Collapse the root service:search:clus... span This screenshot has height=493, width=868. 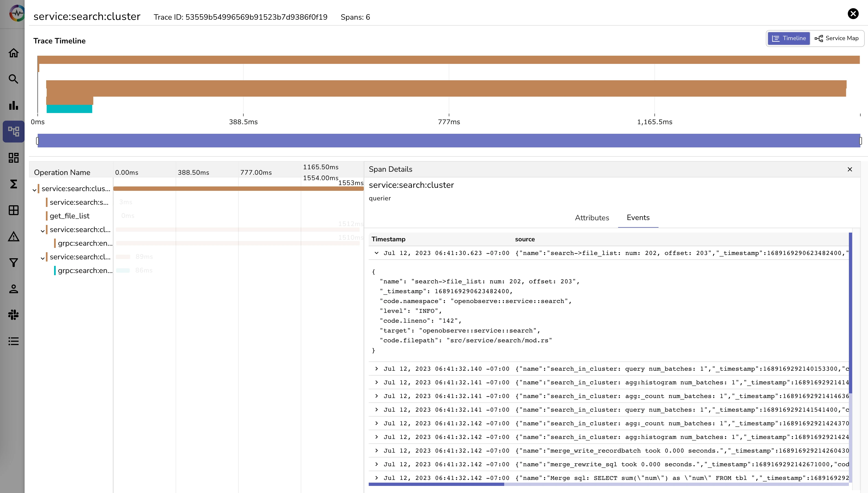[35, 190]
